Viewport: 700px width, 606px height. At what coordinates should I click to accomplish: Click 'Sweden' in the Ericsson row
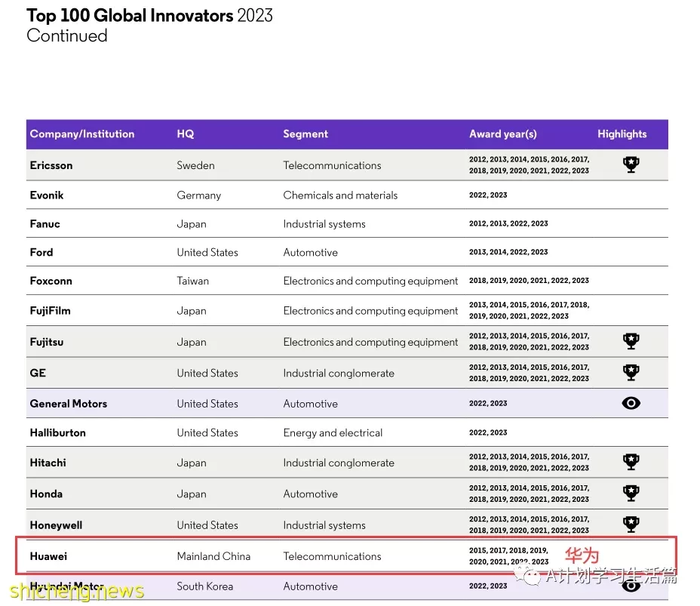(195, 165)
